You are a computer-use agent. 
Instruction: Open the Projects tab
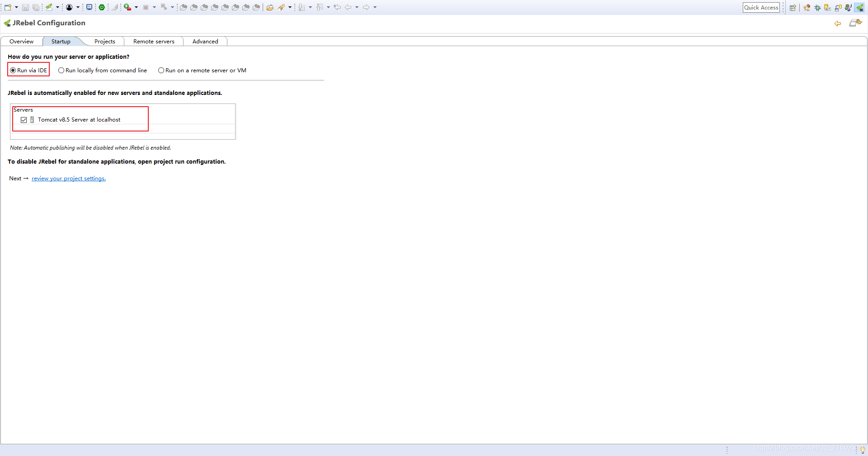coord(105,41)
